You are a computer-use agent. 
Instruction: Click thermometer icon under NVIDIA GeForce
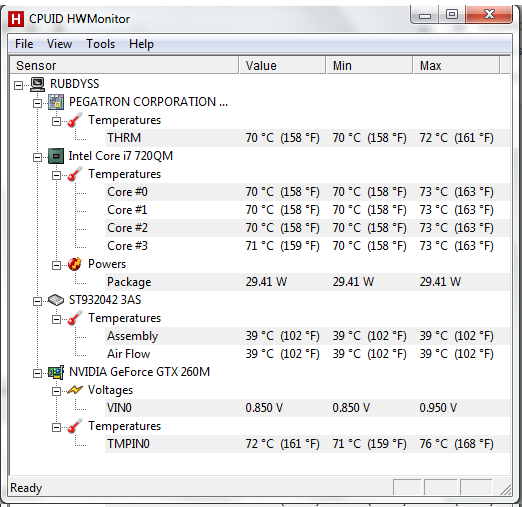coord(75,426)
